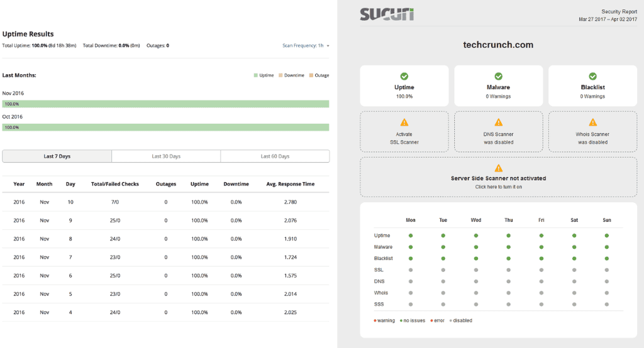The width and height of the screenshot is (644, 348).
Task: Click the Uptime status dot for Mon
Action: click(x=410, y=236)
